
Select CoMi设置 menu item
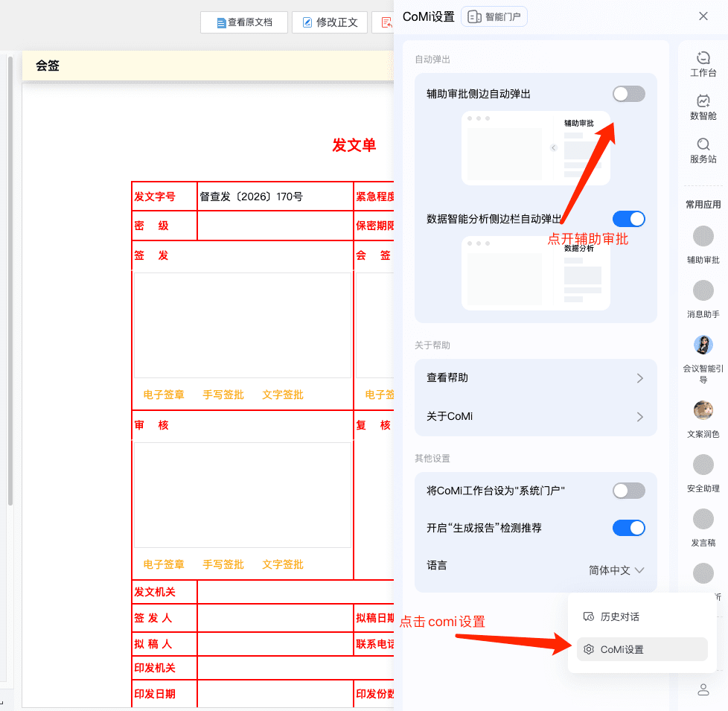click(642, 649)
